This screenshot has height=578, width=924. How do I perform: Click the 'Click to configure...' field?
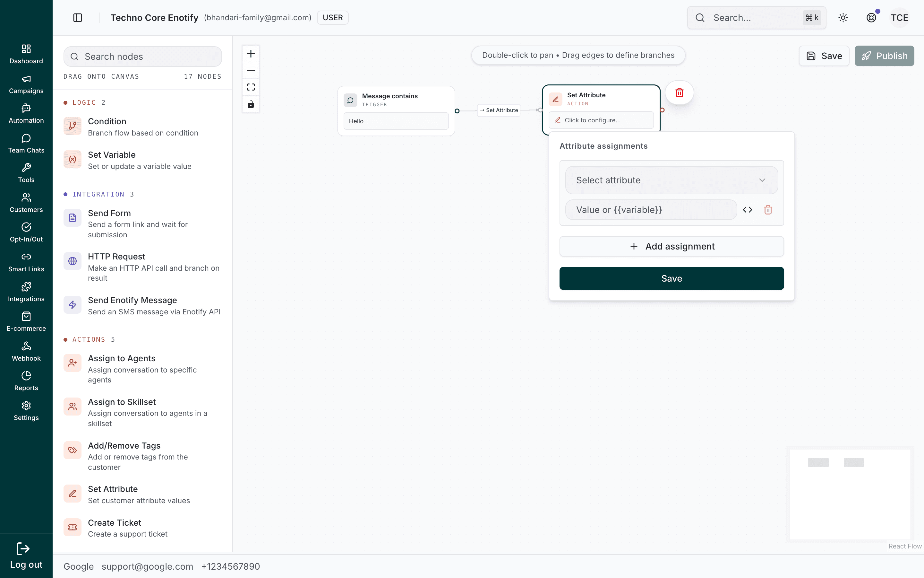(601, 120)
